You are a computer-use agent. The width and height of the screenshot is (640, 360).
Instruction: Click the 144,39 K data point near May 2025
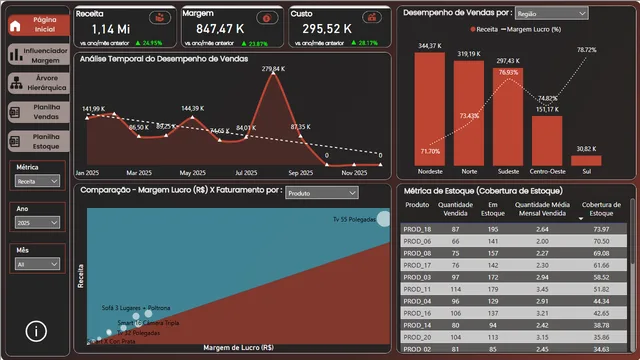pyautogui.click(x=193, y=118)
